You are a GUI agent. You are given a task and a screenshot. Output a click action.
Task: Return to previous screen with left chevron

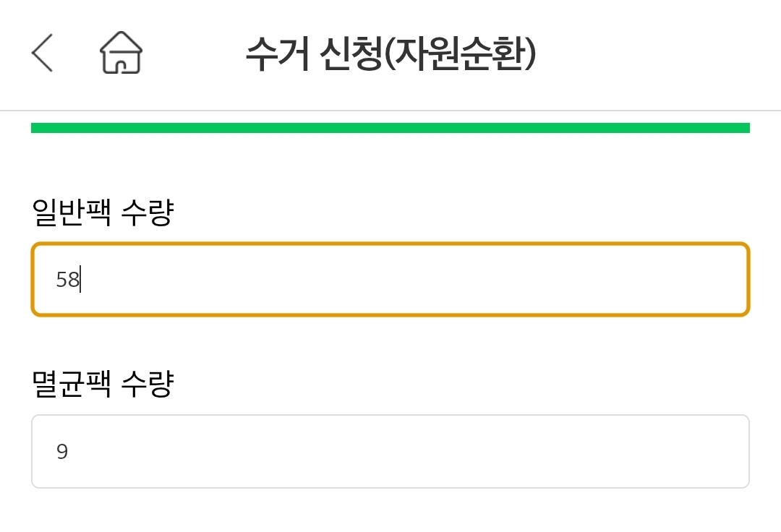(43, 53)
